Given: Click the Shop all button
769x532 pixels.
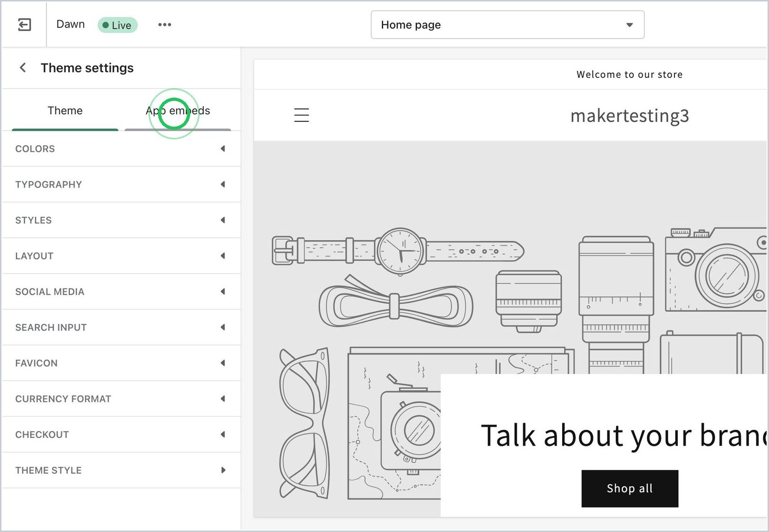Looking at the screenshot, I should 630,489.
